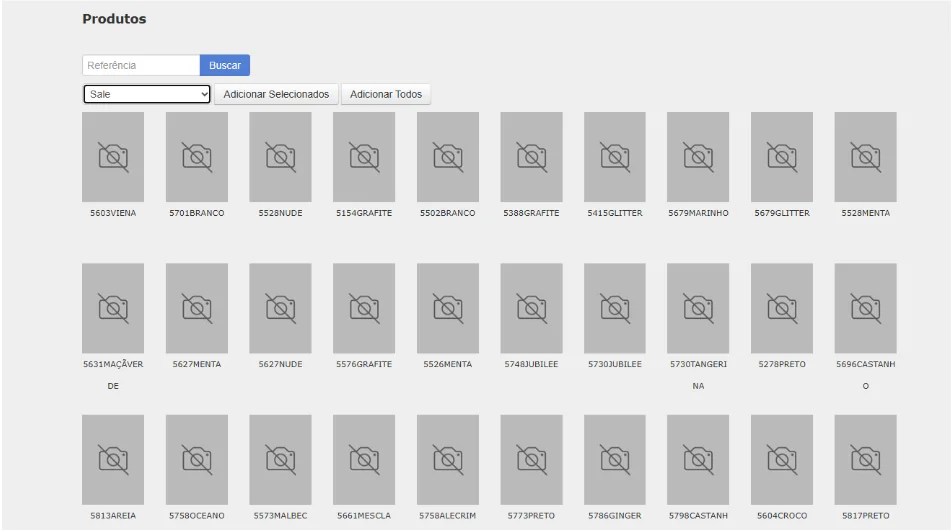Select product thumbnail 5758OCEANO
The height and width of the screenshot is (531, 951).
click(x=197, y=459)
